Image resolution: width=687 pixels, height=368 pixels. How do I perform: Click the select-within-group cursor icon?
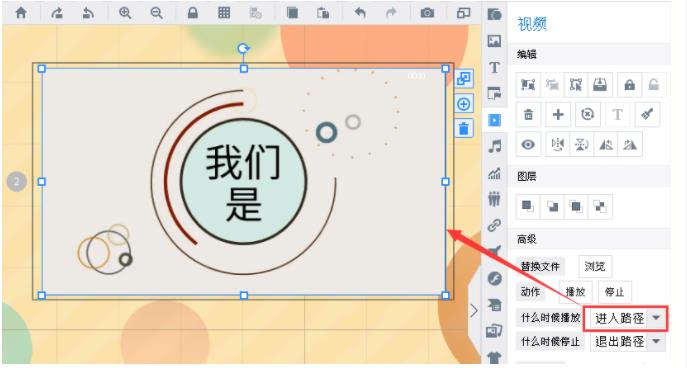click(576, 84)
